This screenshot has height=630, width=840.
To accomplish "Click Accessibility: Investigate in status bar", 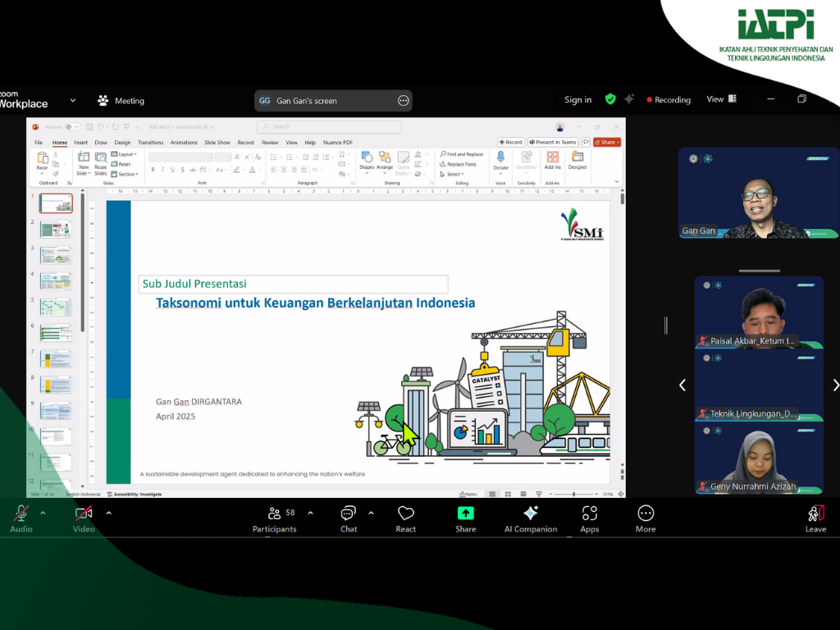I will (x=135, y=494).
